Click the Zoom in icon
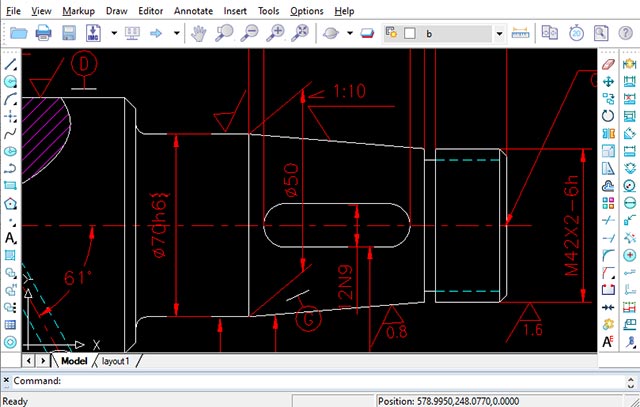Viewport: 640px width, 407px height. [x=275, y=33]
